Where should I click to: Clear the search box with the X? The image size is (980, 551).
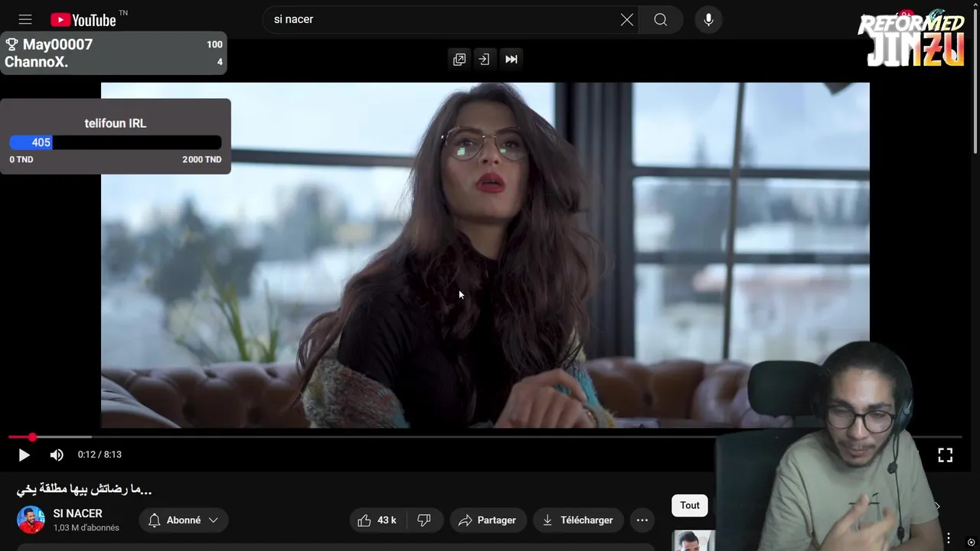pyautogui.click(x=627, y=20)
